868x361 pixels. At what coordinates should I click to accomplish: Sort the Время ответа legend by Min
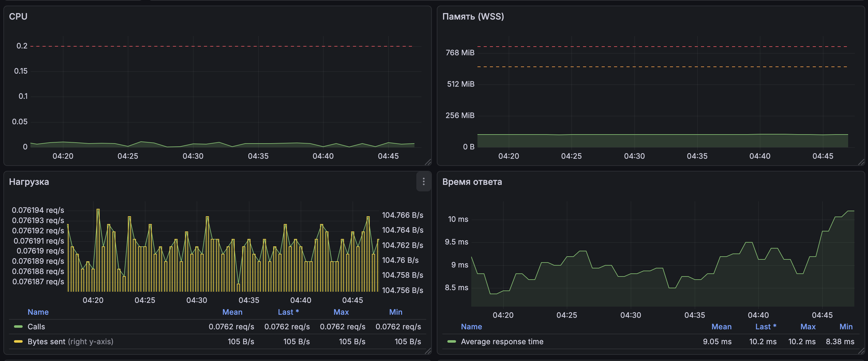coord(846,327)
